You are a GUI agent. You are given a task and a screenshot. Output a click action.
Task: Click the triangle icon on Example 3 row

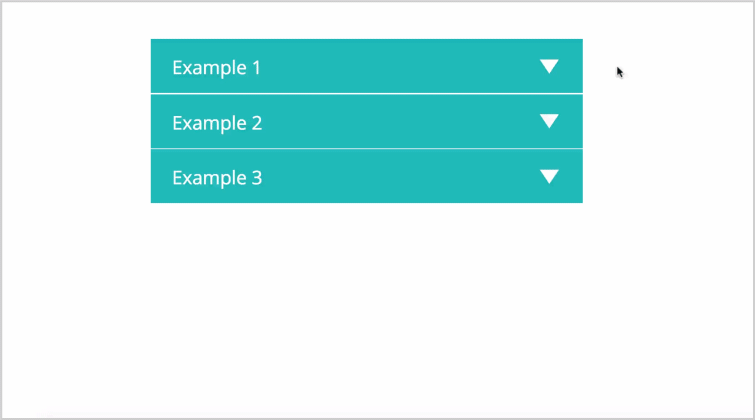tap(549, 176)
